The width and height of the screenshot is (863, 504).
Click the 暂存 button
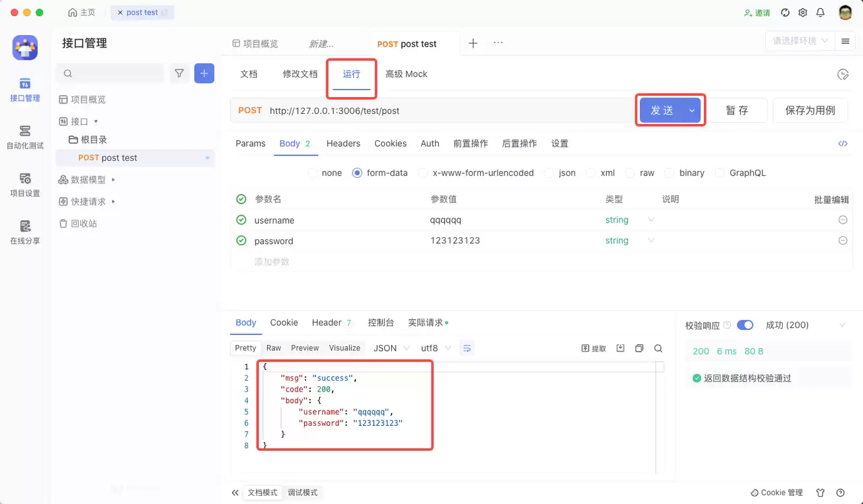point(737,111)
